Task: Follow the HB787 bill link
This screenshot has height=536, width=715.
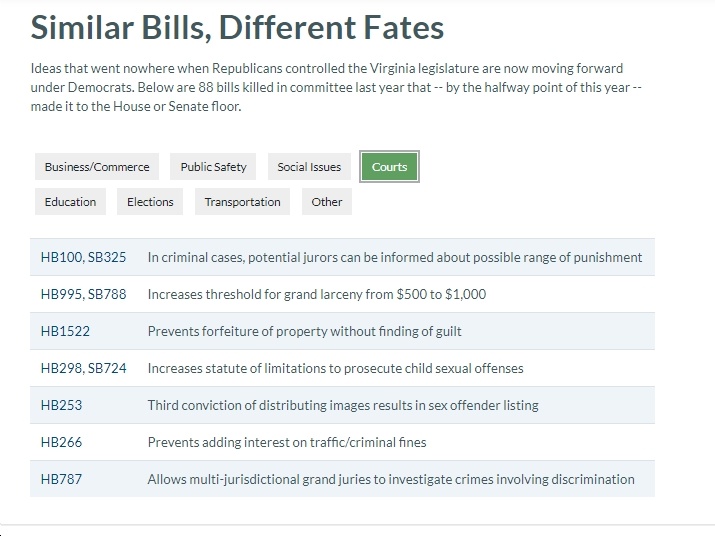Action: pyautogui.click(x=61, y=479)
